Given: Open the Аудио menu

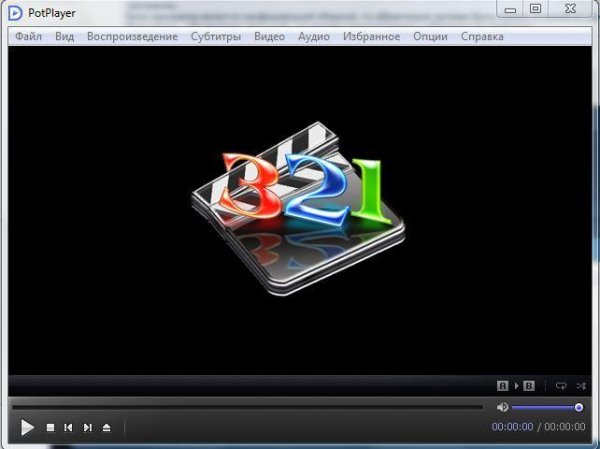Looking at the screenshot, I should click(314, 37).
